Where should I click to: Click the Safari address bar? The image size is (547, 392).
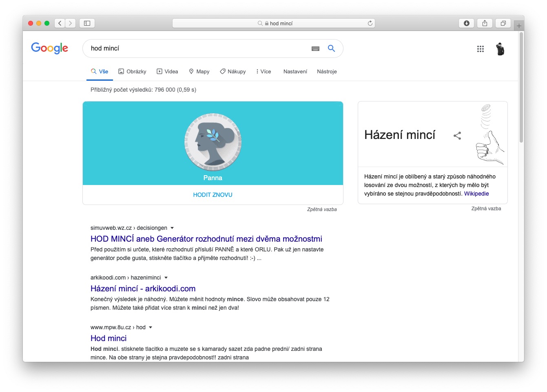[274, 23]
